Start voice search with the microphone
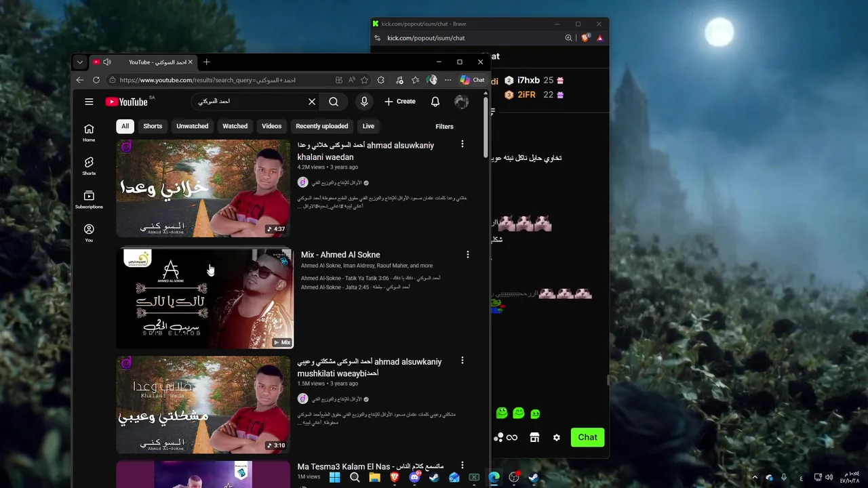 click(364, 102)
